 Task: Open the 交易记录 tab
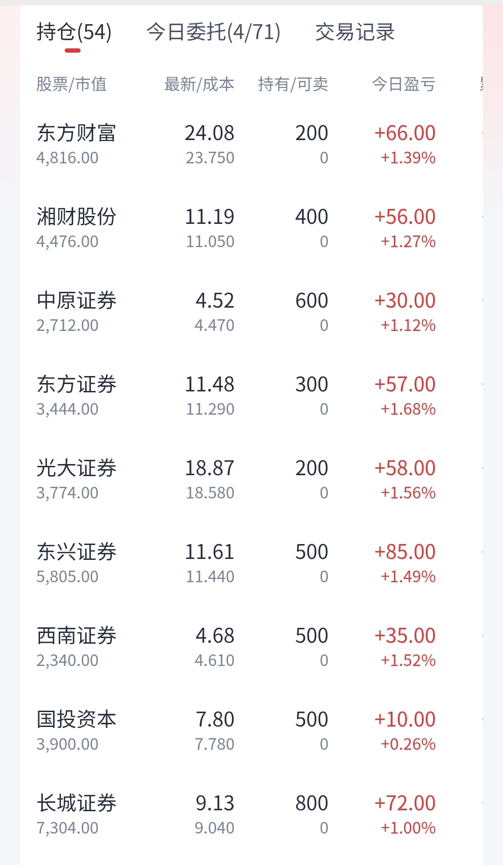355,32
